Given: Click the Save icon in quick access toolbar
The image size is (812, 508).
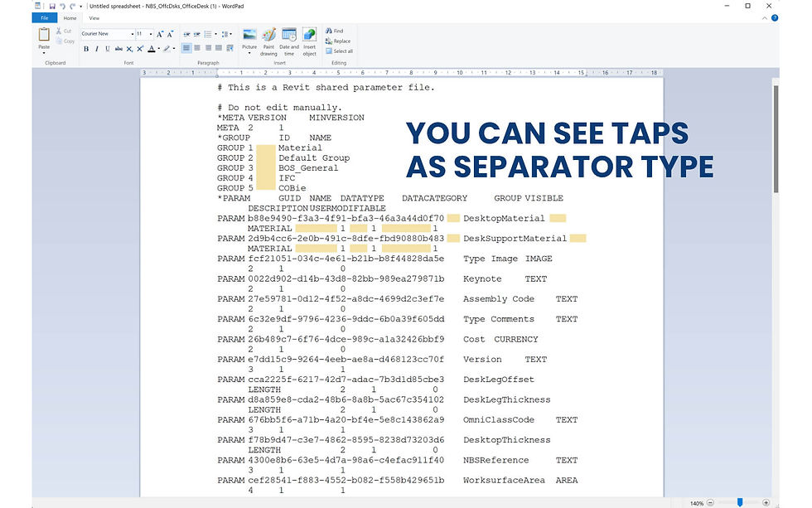Looking at the screenshot, I should coord(51,6).
